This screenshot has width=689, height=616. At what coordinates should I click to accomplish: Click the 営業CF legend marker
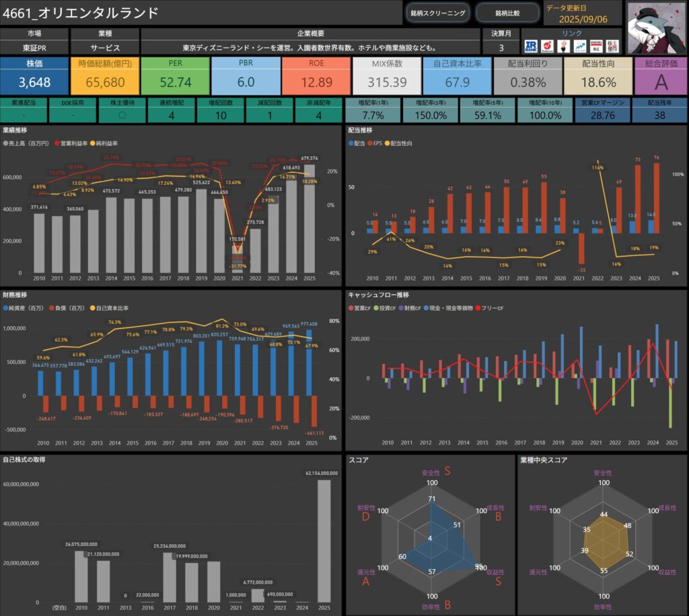[x=351, y=308]
